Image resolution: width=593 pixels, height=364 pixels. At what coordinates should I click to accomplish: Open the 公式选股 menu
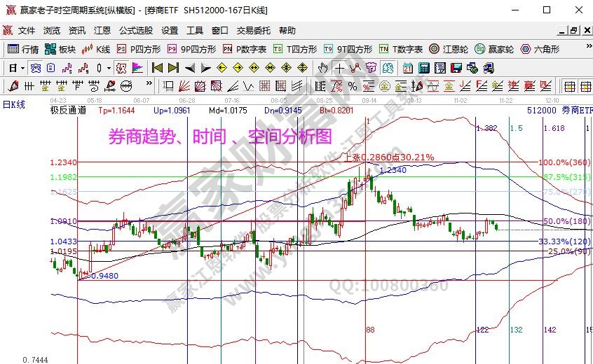coord(136,31)
